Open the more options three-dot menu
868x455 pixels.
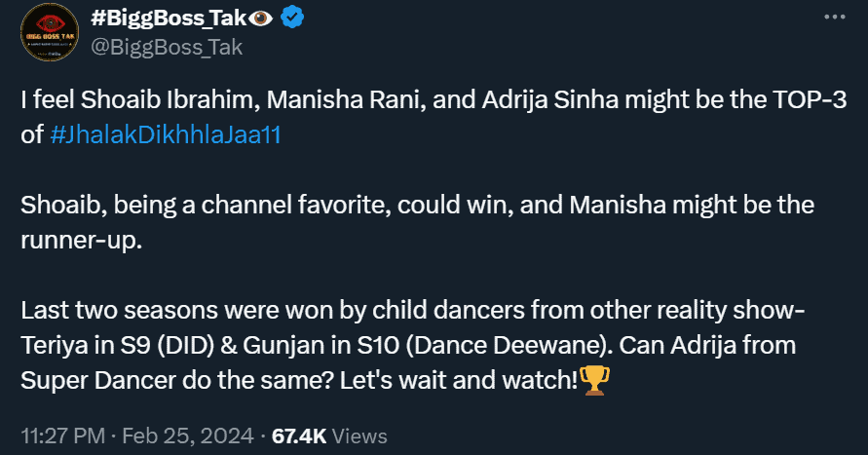(834, 18)
